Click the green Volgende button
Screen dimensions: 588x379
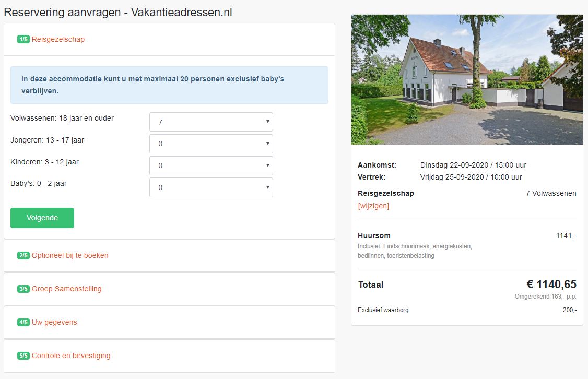(42, 218)
